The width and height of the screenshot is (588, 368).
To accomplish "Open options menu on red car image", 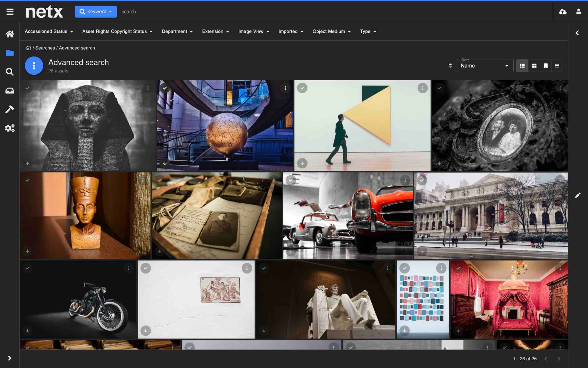I will (x=405, y=180).
